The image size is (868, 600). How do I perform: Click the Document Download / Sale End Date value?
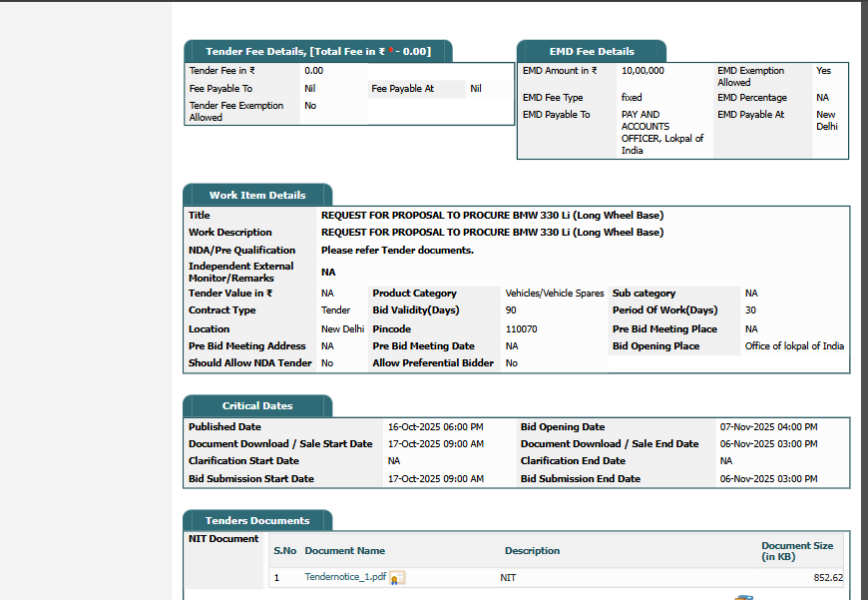(x=769, y=444)
